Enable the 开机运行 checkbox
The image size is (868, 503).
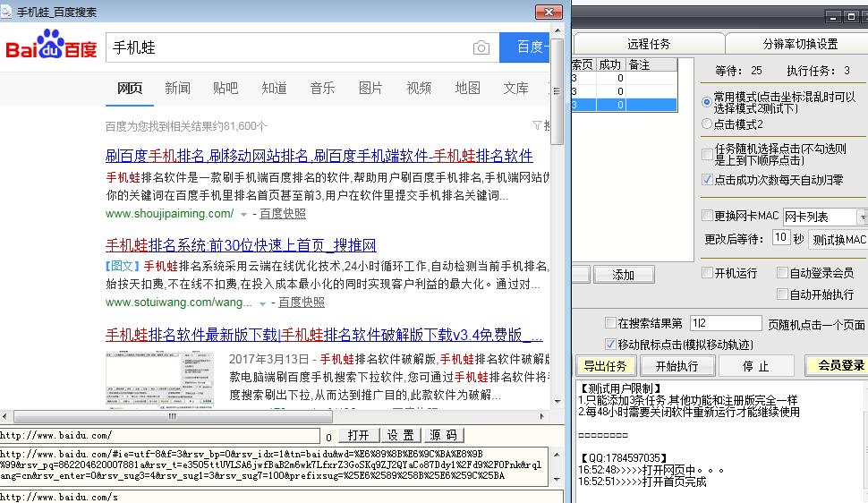tap(707, 273)
